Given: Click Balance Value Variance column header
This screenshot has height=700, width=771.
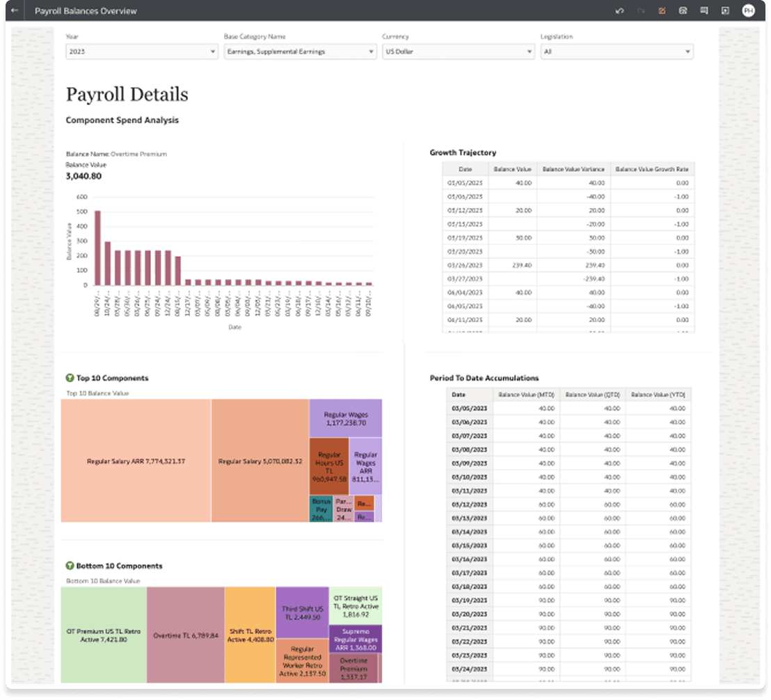Looking at the screenshot, I should pyautogui.click(x=573, y=169).
